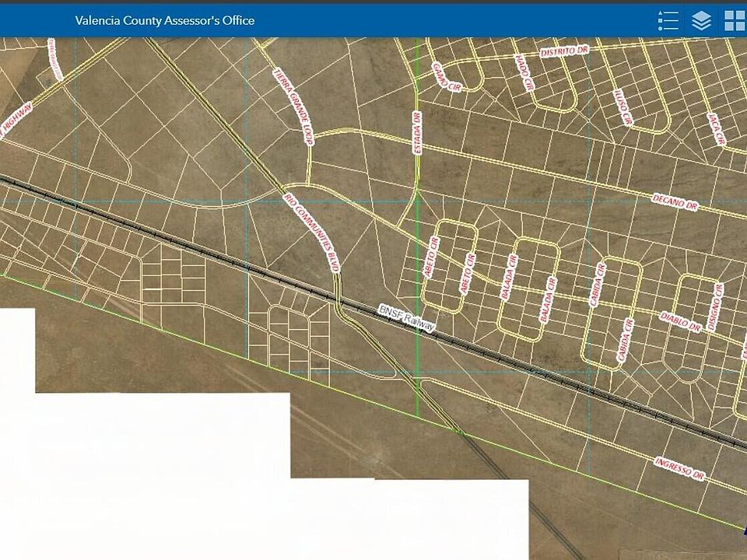Open the Legend panel icon

[668, 20]
